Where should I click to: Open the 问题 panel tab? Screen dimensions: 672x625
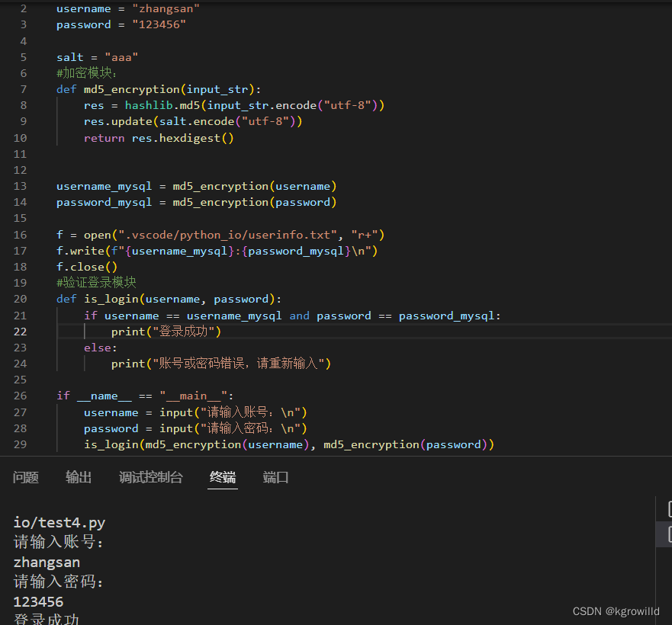point(26,477)
